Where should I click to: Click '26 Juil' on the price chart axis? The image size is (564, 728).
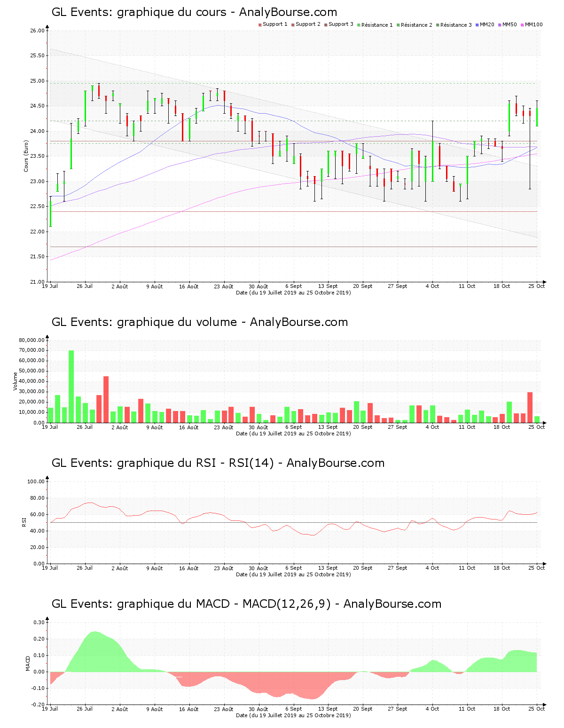click(85, 286)
